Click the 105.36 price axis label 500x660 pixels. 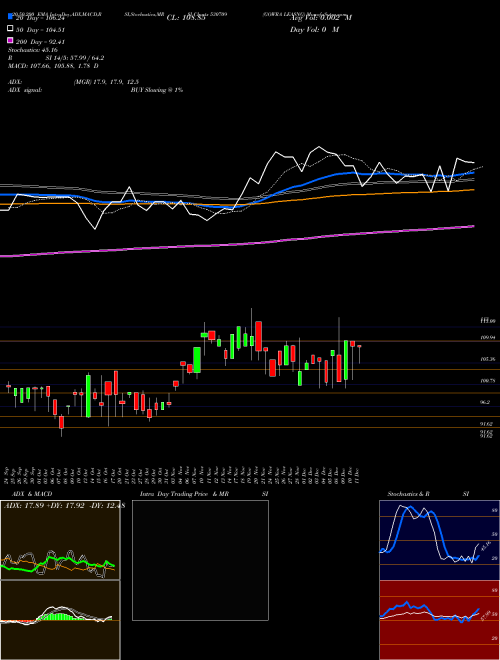point(488,359)
